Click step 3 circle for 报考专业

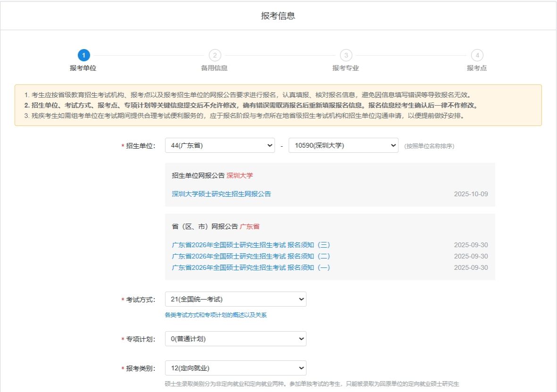tap(346, 56)
